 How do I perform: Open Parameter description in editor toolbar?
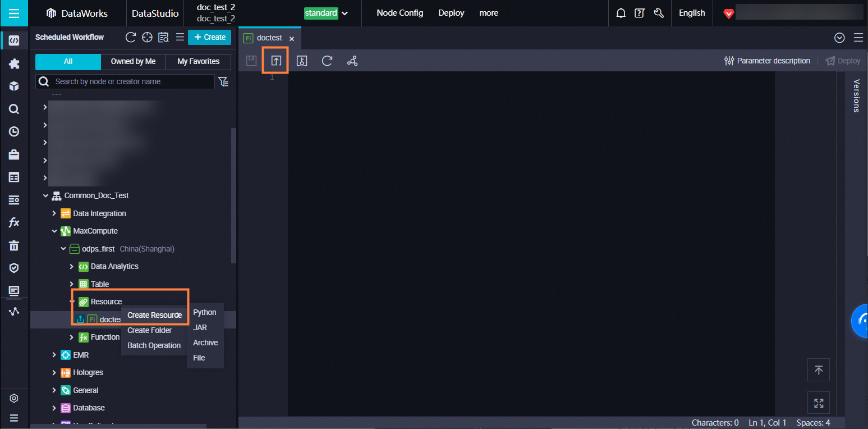(x=767, y=61)
